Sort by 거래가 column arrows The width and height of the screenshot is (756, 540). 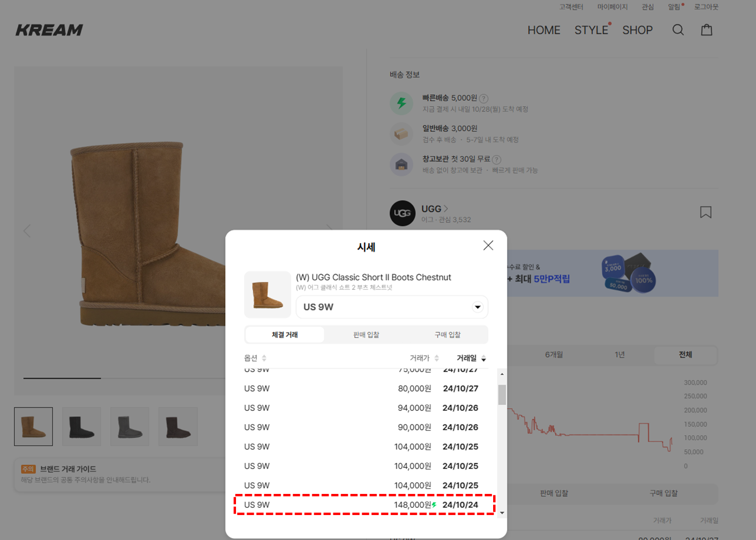coord(437,358)
